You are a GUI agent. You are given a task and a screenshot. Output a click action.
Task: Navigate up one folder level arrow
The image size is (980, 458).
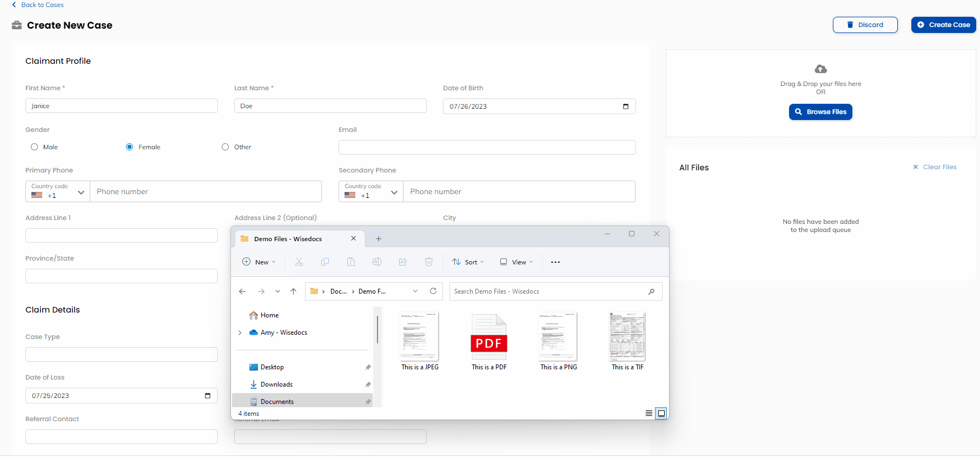pos(293,291)
